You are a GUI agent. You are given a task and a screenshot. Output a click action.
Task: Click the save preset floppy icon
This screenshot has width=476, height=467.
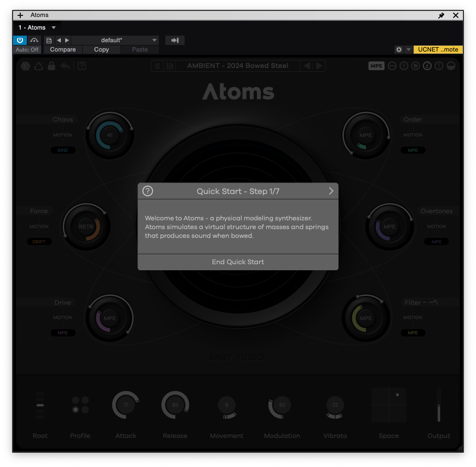click(170, 66)
